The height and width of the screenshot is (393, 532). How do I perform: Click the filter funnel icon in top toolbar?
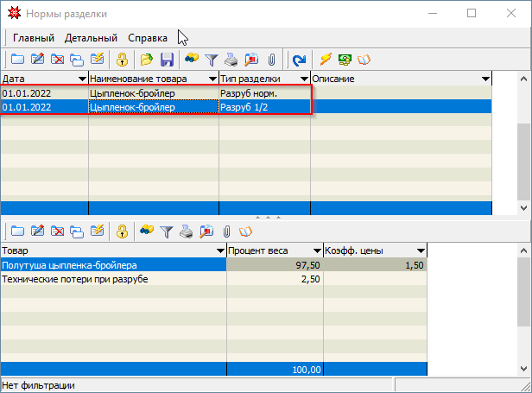click(212, 60)
